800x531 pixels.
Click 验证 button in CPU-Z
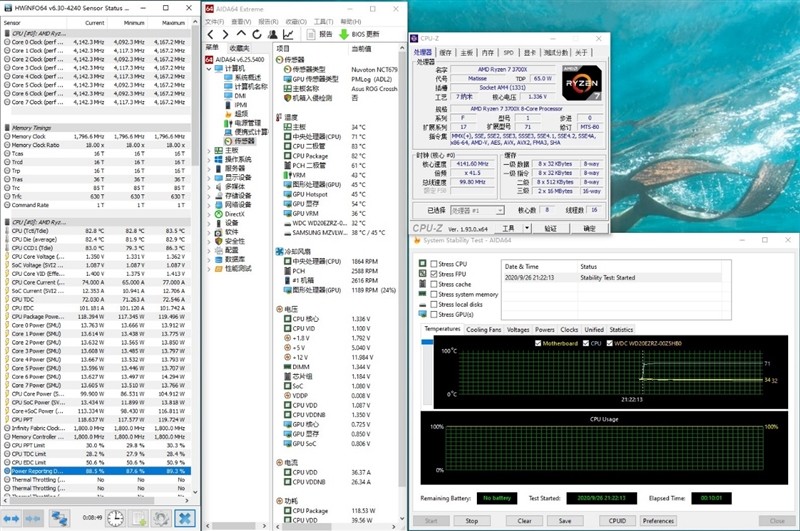[551, 228]
